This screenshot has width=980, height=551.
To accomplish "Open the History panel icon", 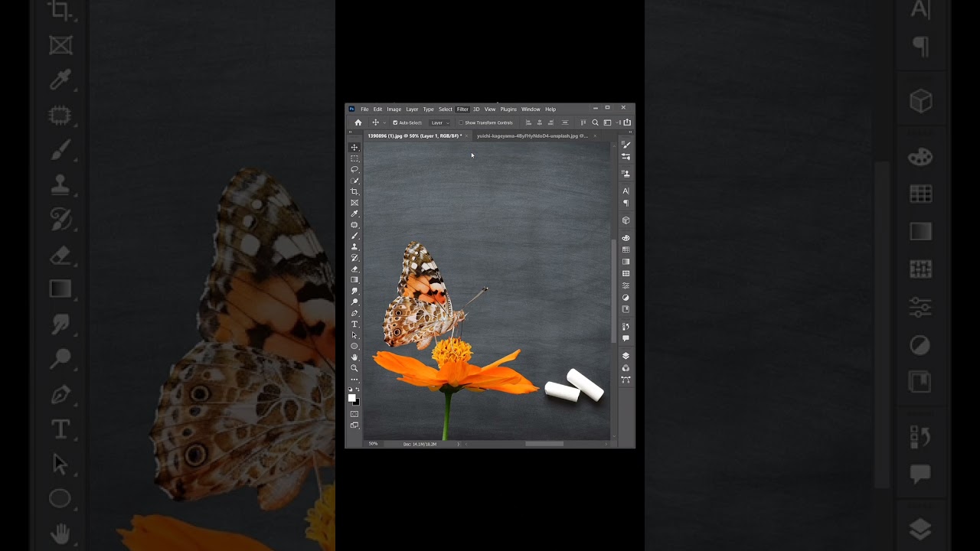I will click(626, 327).
